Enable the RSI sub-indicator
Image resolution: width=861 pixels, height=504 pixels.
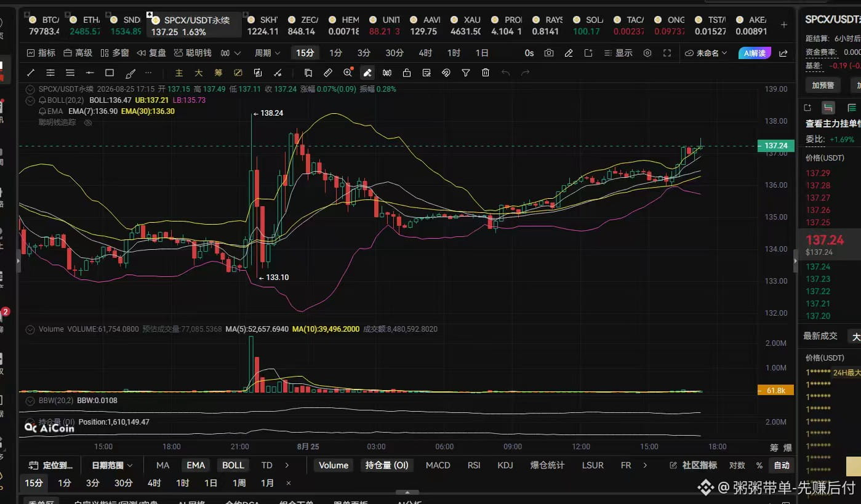click(474, 465)
